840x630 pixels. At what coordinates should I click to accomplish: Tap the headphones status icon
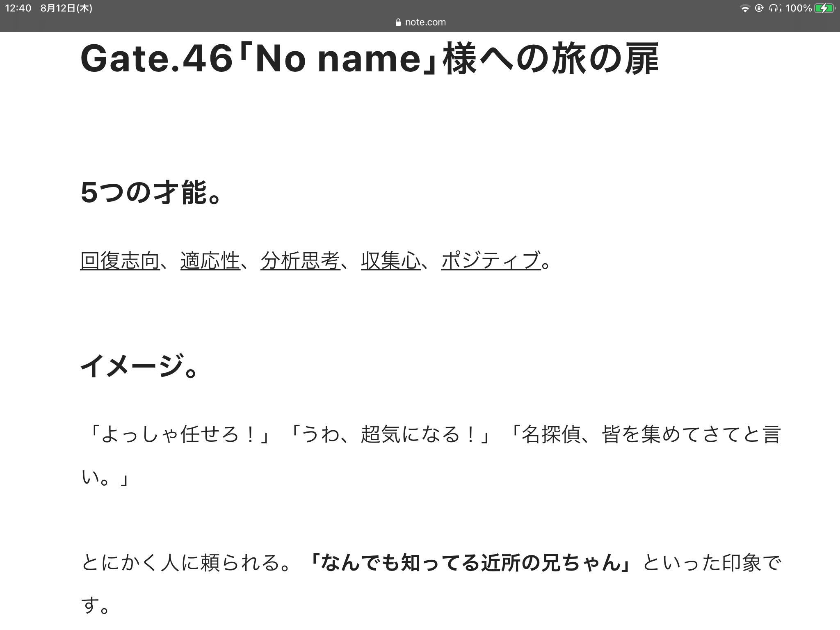(773, 8)
